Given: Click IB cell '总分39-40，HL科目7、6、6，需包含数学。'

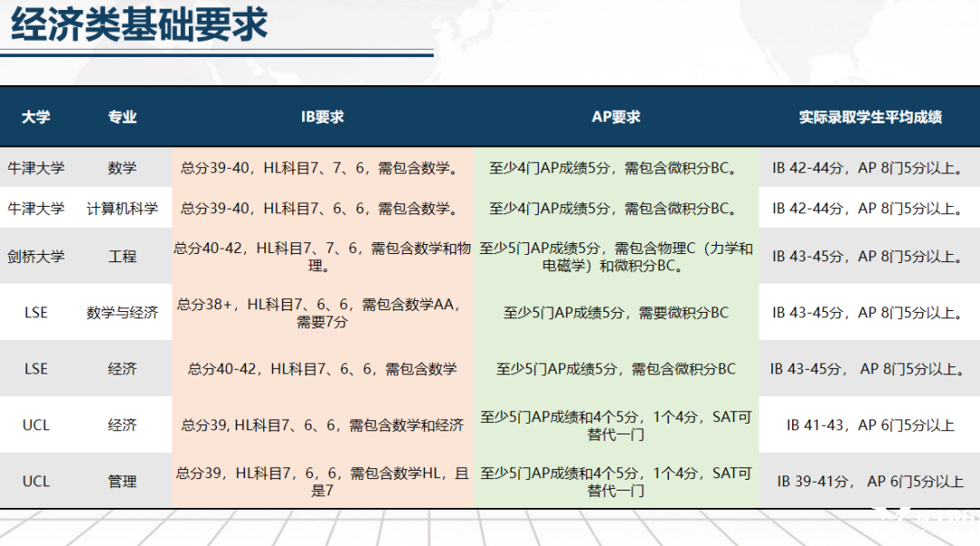Looking at the screenshot, I should [322, 208].
